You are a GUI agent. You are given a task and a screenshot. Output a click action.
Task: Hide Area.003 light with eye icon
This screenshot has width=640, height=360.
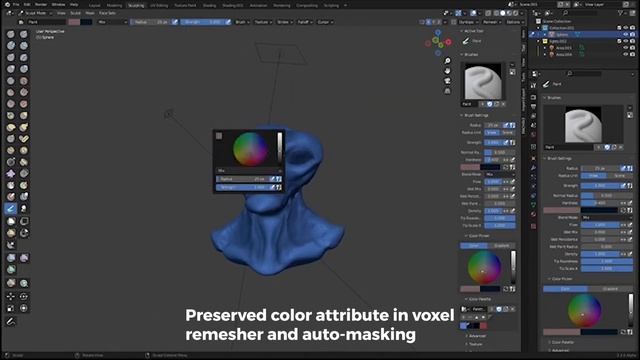click(x=625, y=48)
